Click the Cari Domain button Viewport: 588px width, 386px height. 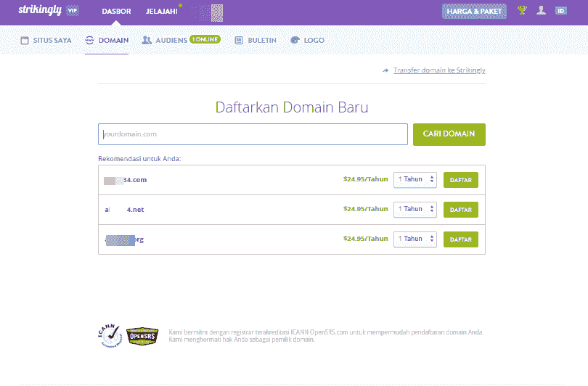coord(449,134)
